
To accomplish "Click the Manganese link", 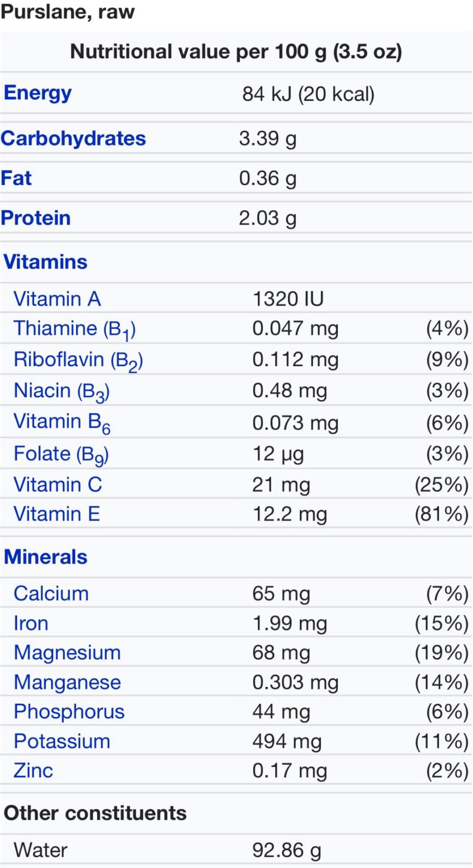I will [x=67, y=683].
